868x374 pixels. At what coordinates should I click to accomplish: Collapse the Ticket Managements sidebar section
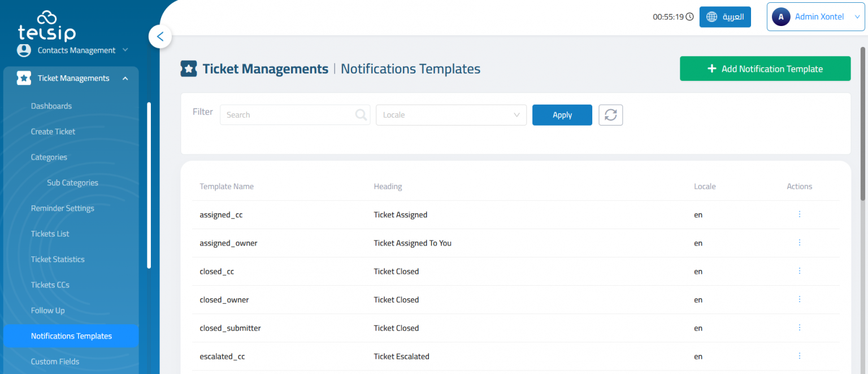pyautogui.click(x=125, y=78)
